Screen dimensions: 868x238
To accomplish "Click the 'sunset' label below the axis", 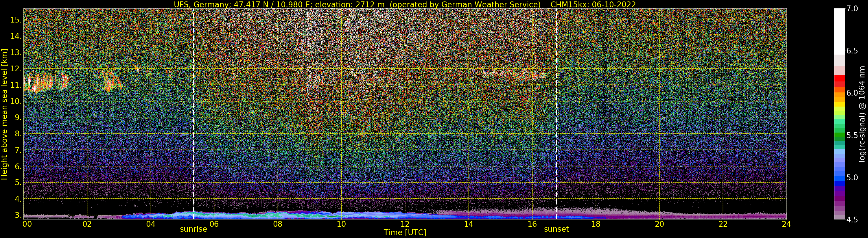I will 556,229.
